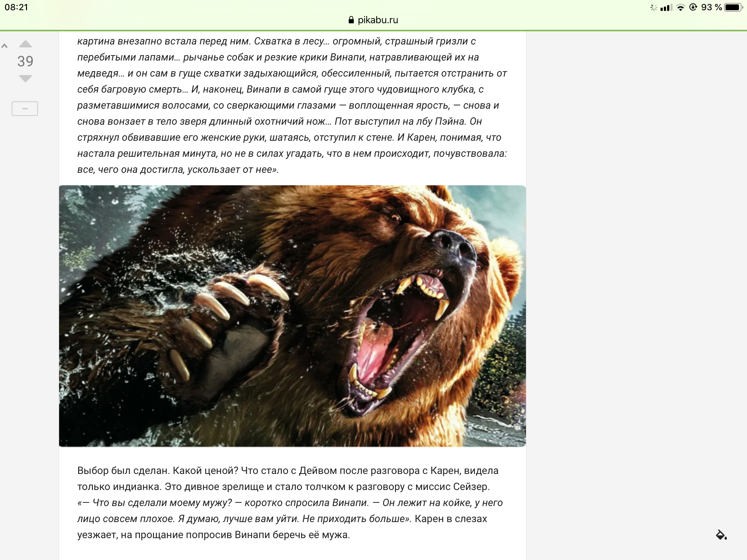Viewport: 747px width, 560px height.
Task: Tap the Wi-Fi status icon
Action: [680, 8]
